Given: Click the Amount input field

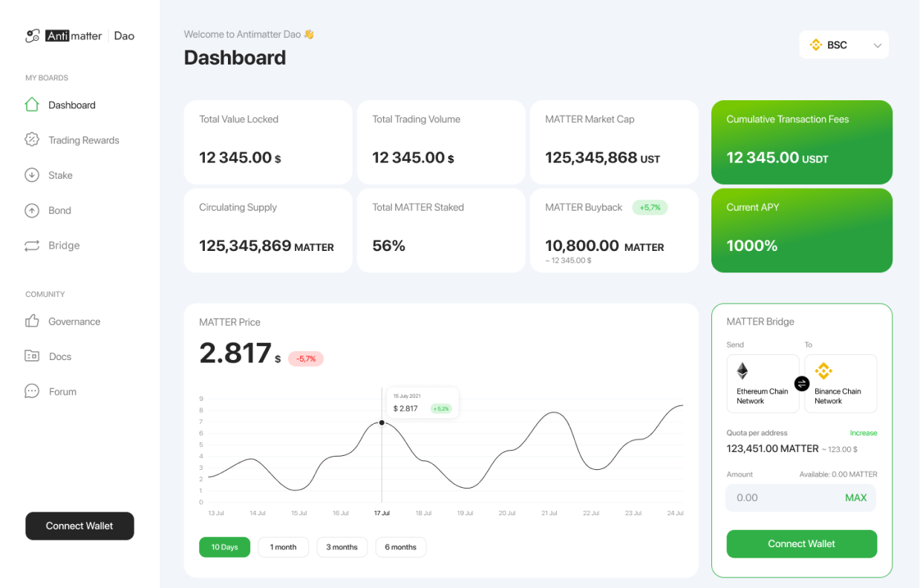Looking at the screenshot, I should pos(783,497).
